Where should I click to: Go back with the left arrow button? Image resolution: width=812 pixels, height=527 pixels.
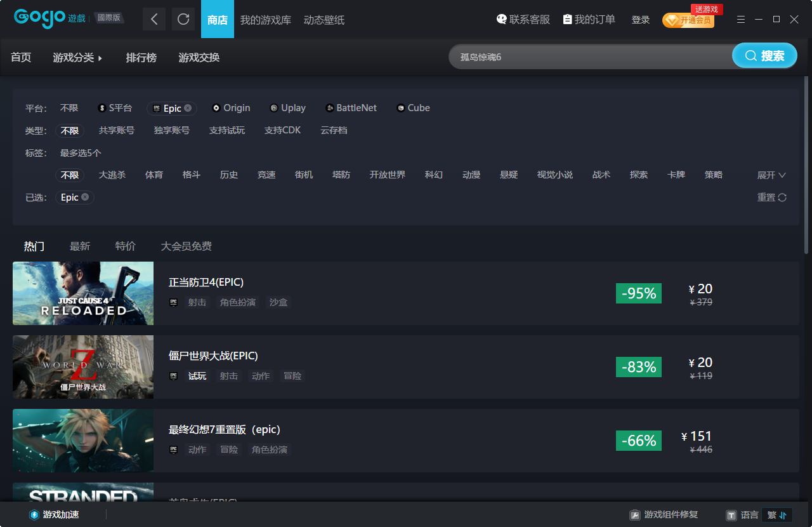[154, 19]
